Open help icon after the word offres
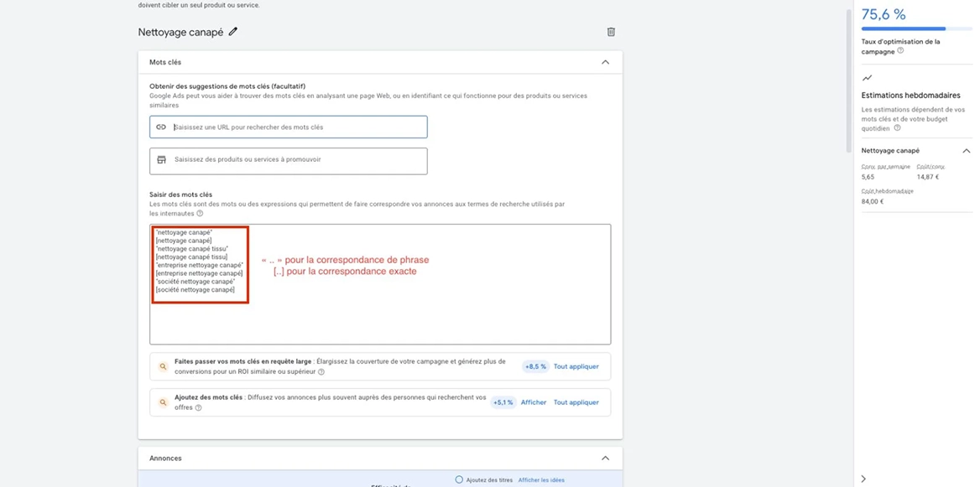Image resolution: width=980 pixels, height=487 pixels. click(198, 407)
